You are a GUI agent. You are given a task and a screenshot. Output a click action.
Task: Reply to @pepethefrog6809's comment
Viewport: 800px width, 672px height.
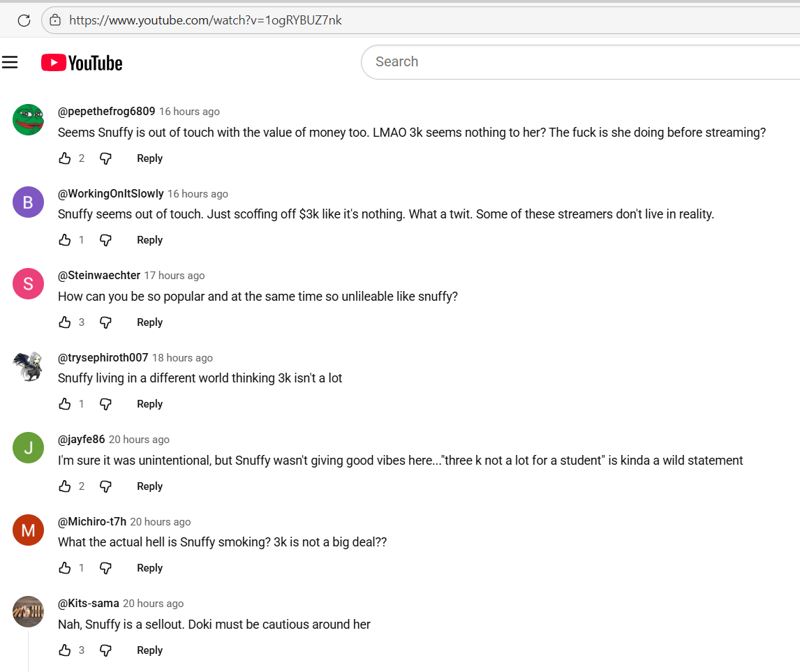pyautogui.click(x=149, y=158)
